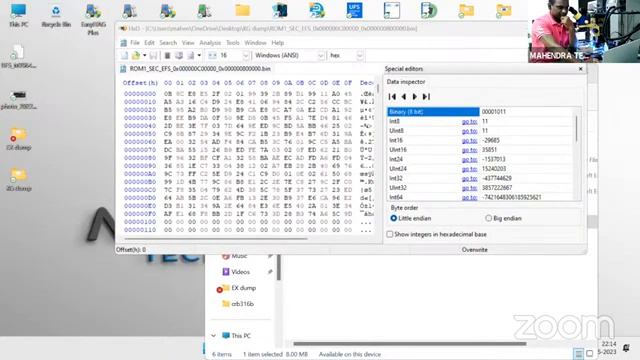Click the hex view horizontal scrollbar
The image size is (640, 360).
(216, 238)
